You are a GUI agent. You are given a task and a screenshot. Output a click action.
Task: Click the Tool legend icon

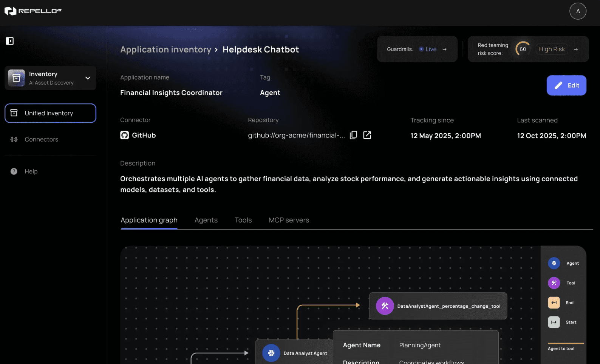[x=554, y=283]
